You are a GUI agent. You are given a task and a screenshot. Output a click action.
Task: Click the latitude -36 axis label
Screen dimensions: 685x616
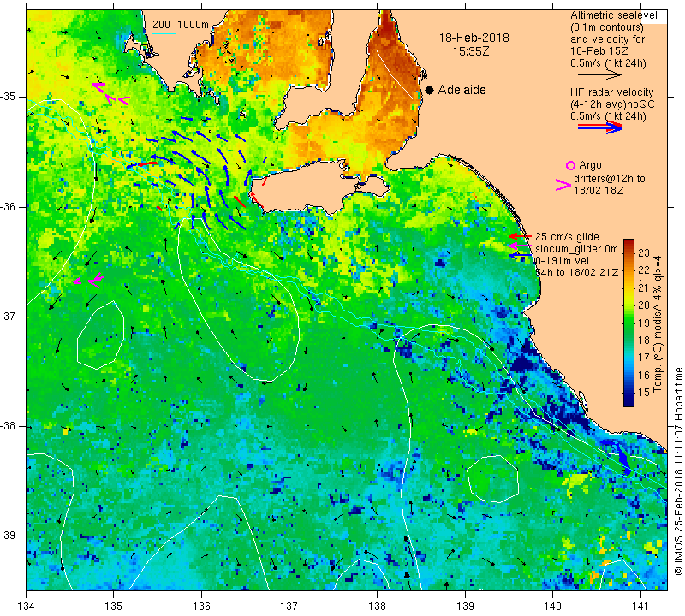point(8,206)
